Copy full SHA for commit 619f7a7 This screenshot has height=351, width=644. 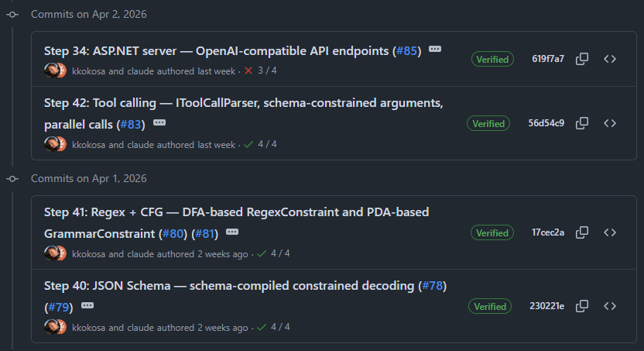point(583,59)
